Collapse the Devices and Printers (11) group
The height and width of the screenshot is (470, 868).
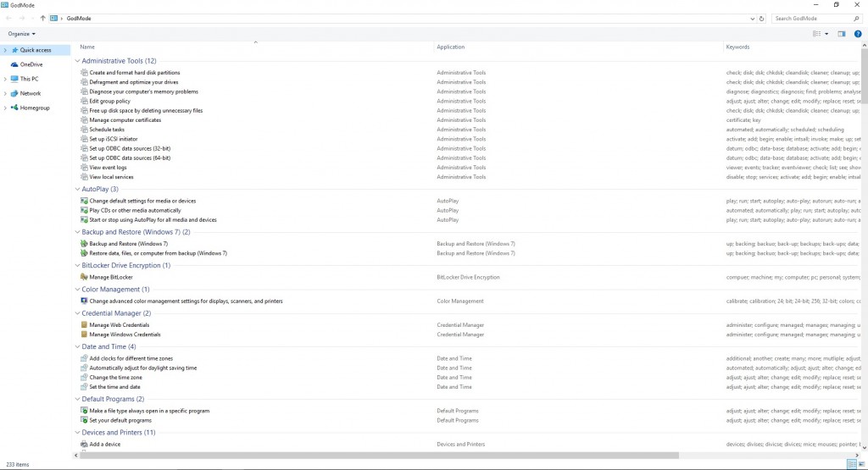(x=77, y=433)
